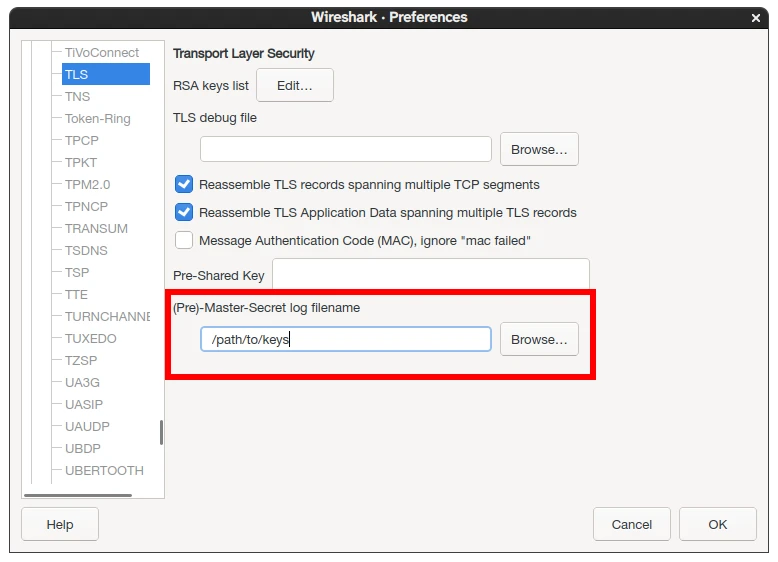Select TUXEDO protocol item
Screen dimensions: 778x562
91,338
